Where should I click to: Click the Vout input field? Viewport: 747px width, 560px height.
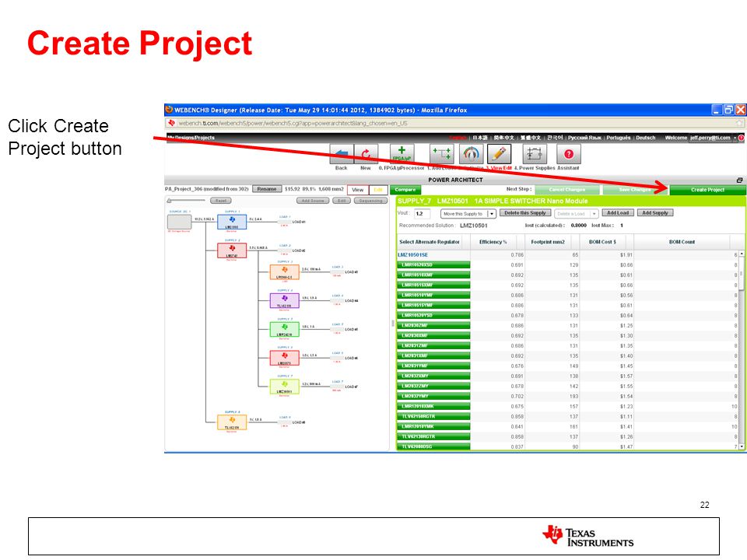pos(422,214)
